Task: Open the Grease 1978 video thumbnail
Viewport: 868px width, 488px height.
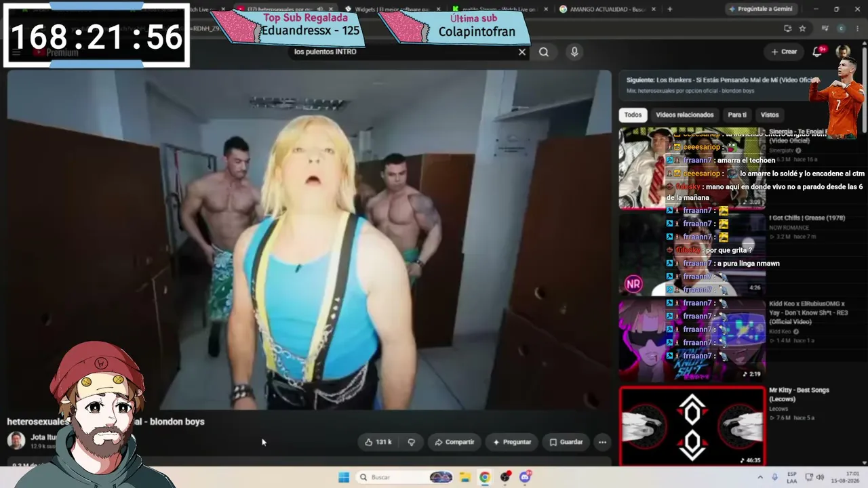Action: click(692, 254)
